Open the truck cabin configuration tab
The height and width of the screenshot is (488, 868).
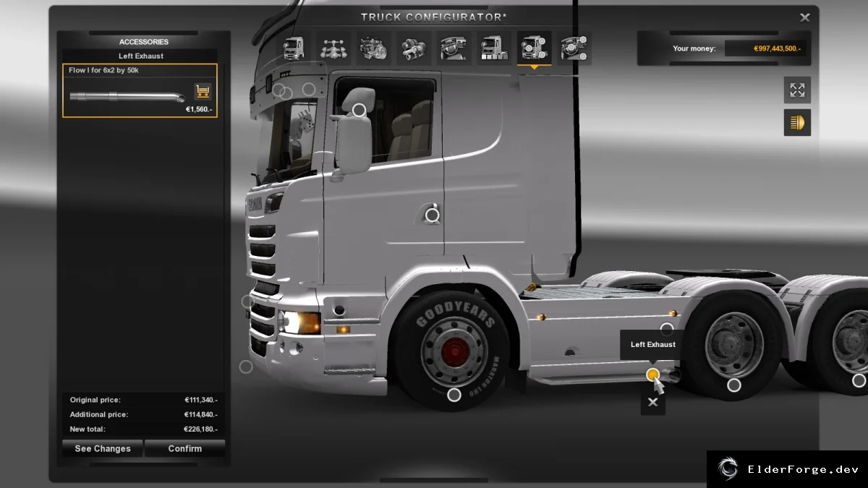[x=293, y=48]
